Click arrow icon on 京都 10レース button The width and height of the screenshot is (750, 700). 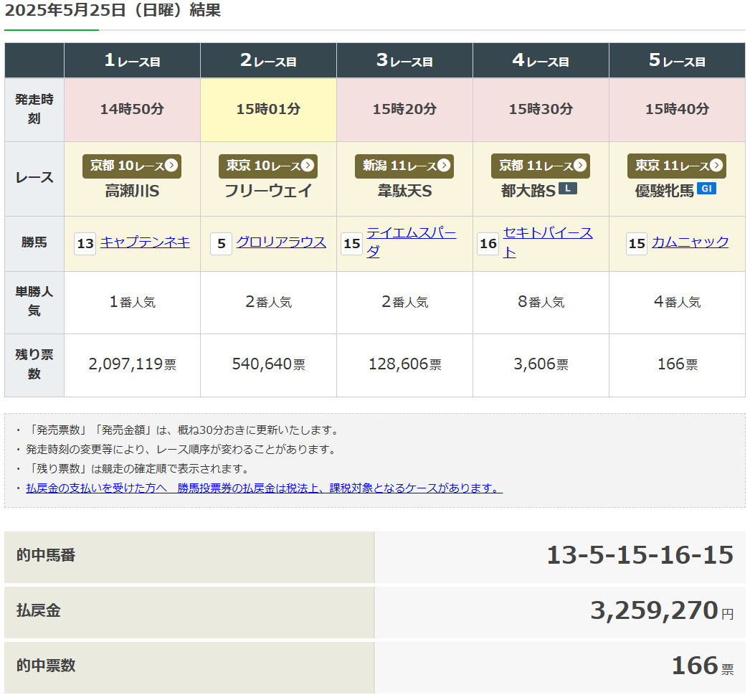click(x=171, y=166)
